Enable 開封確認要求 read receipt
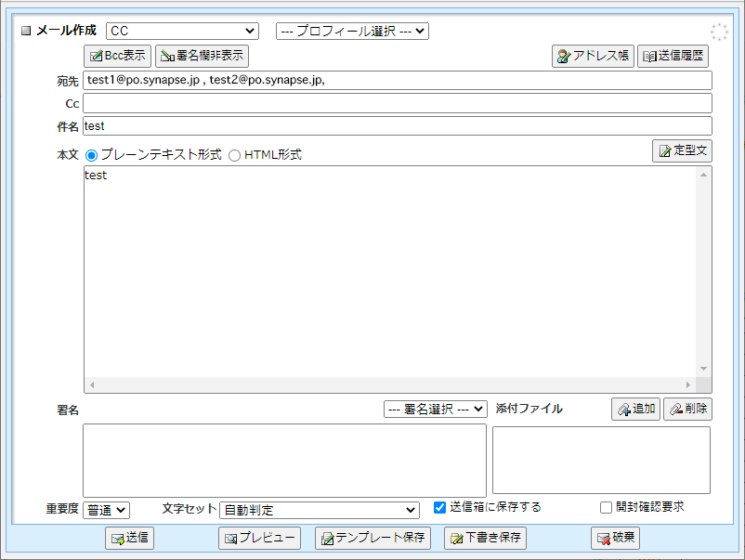This screenshot has height=560, width=745. [607, 507]
